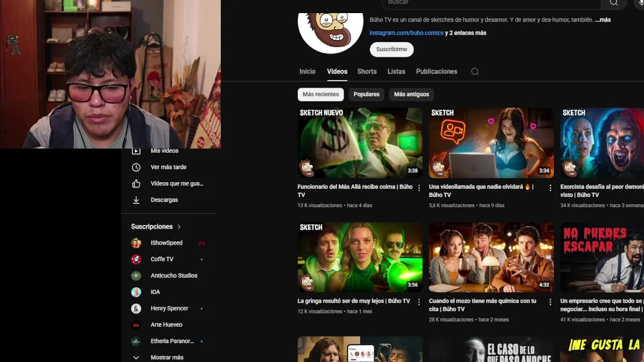This screenshot has height=362, width=644.
Task: Open Cuando el mozo tiene más química title
Action: point(482,305)
